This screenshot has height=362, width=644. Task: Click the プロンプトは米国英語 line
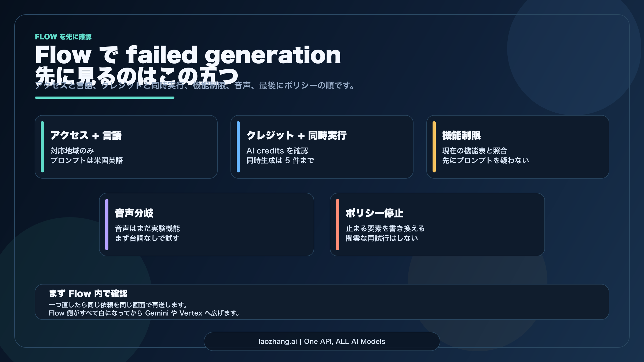[87, 160]
